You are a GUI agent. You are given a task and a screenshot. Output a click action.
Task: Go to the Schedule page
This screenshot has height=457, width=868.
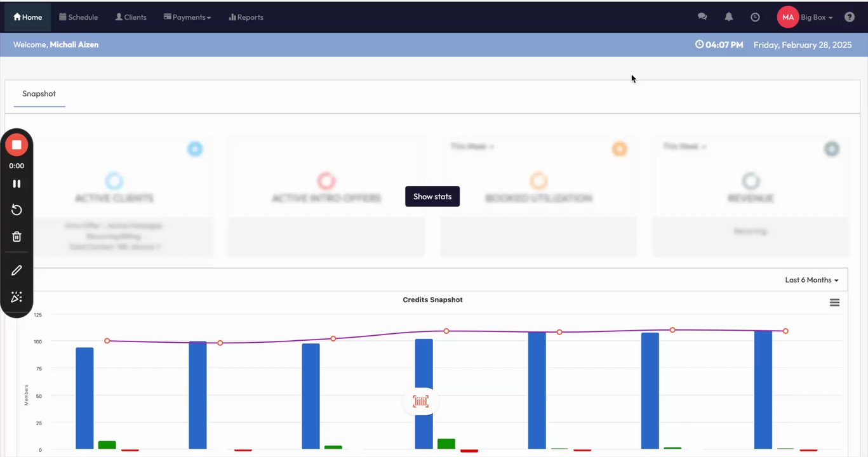79,17
